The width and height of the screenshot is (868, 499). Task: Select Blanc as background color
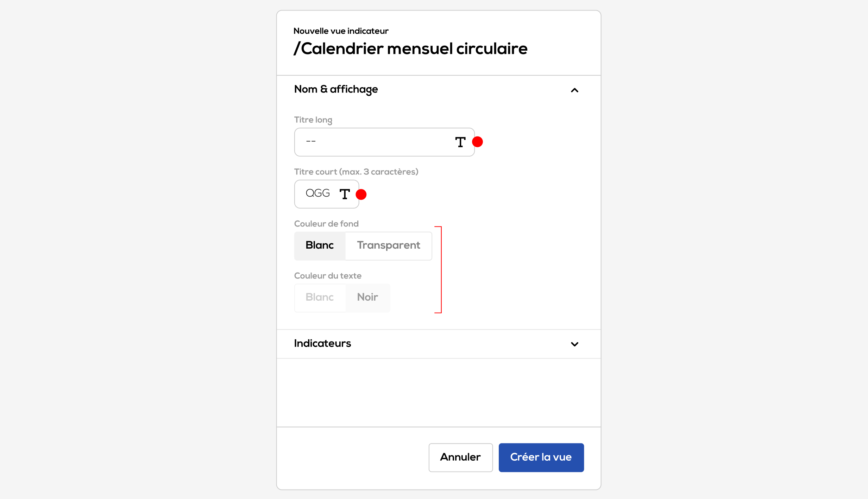(320, 246)
